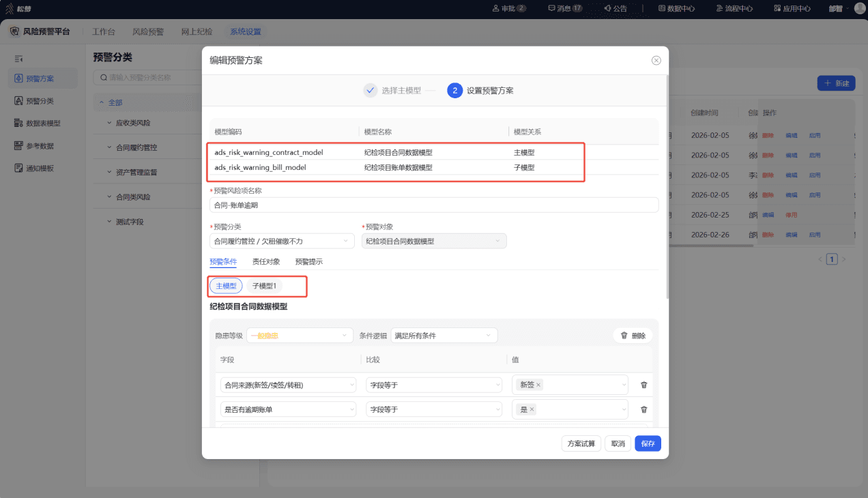Click the 预警风险项名称 input field
Screen dimensions: 868x498
(434, 205)
